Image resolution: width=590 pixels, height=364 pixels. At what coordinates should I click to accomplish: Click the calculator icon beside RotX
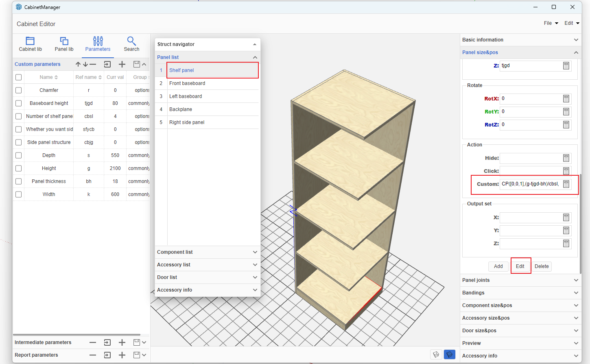pos(566,99)
